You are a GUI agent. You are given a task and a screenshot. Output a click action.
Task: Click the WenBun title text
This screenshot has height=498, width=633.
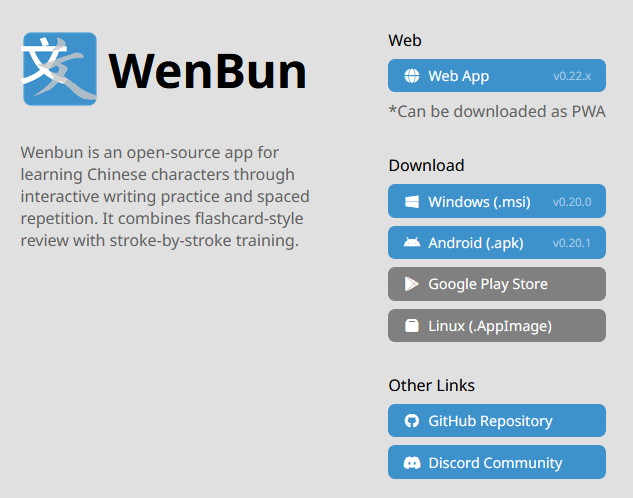(x=208, y=71)
